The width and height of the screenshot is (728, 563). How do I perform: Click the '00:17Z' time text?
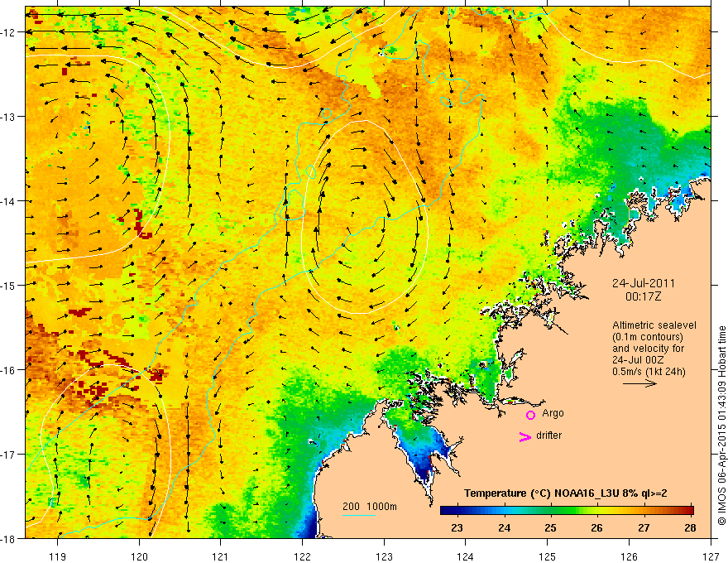coord(643,296)
